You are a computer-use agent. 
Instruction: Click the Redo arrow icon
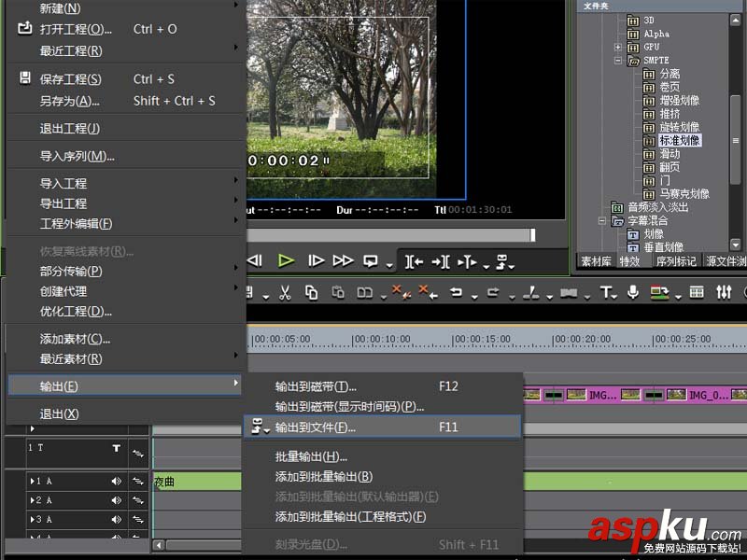tap(493, 292)
